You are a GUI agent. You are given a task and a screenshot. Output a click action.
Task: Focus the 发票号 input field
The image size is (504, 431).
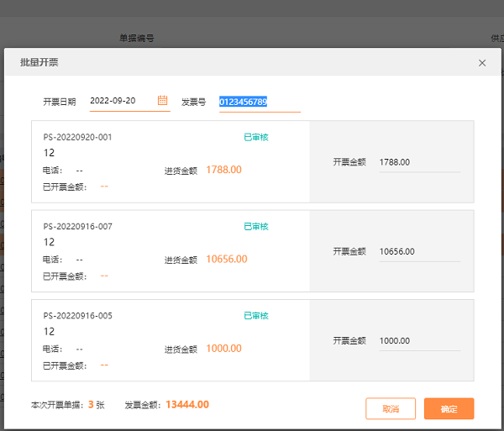tap(259, 102)
